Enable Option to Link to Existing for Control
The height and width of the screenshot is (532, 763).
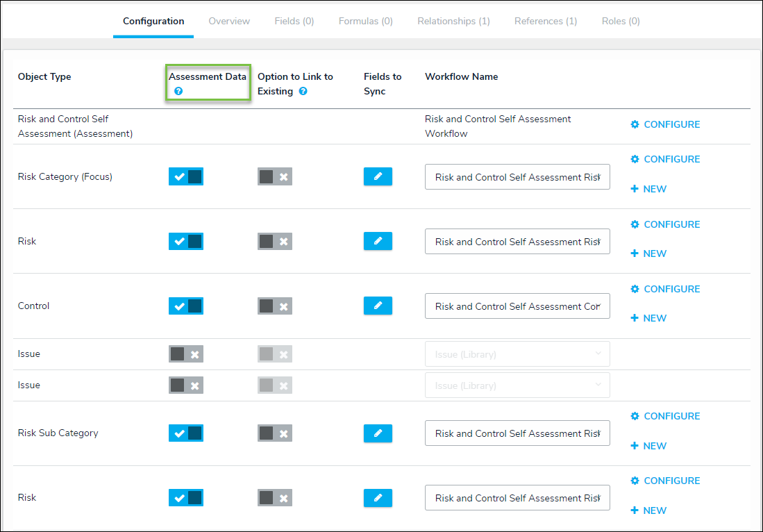click(x=275, y=306)
